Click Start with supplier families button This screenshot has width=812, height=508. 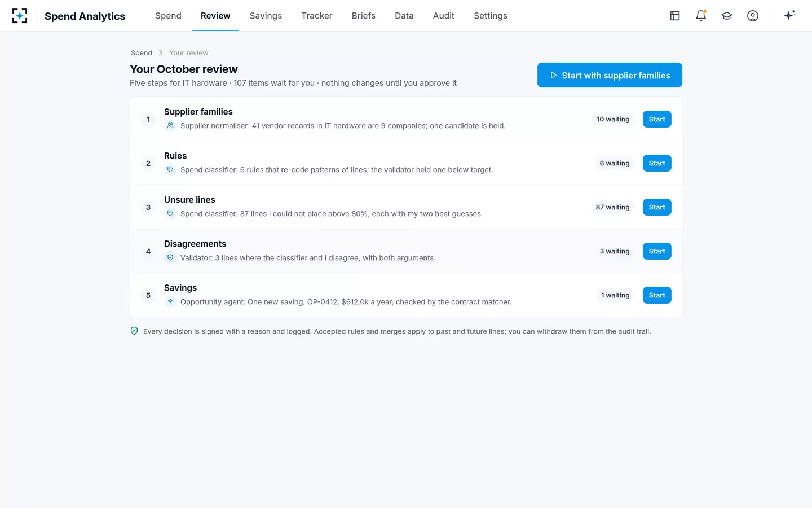(x=610, y=75)
